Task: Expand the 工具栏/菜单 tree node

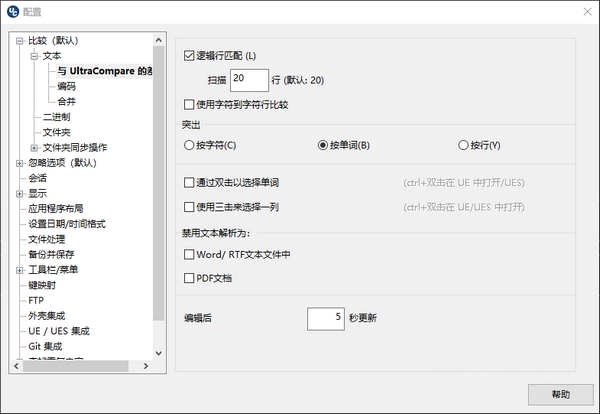Action: 20,270
